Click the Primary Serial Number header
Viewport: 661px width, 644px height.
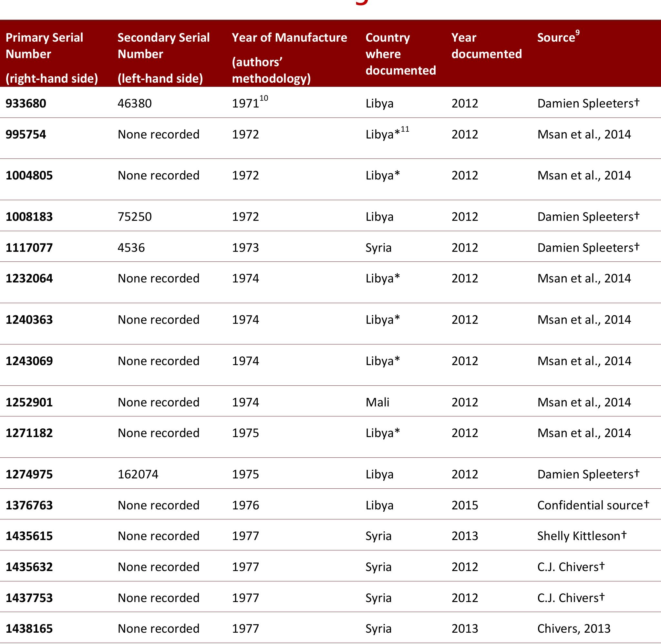pyautogui.click(x=44, y=46)
